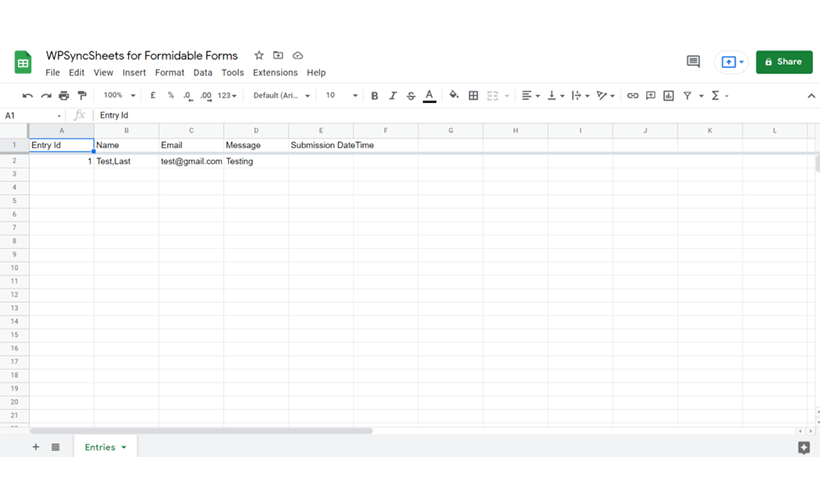Add a new sheet with plus
This screenshot has height=500, width=820.
pyautogui.click(x=36, y=447)
